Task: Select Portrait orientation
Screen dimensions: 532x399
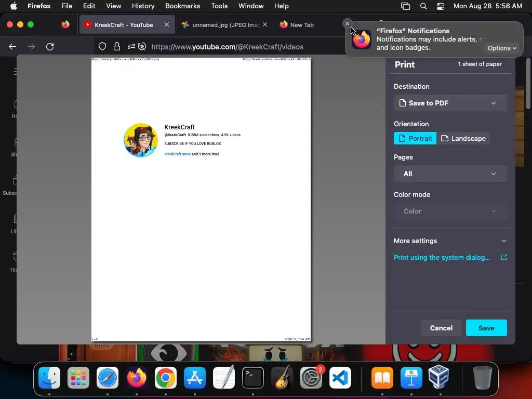Action: [x=415, y=138]
